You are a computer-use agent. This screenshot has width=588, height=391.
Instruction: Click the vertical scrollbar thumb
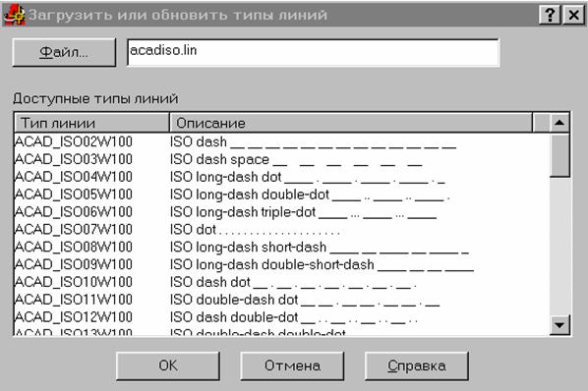pos(559,155)
